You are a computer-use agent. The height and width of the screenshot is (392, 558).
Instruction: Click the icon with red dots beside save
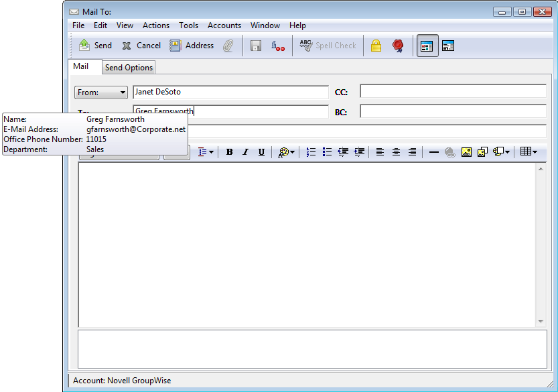point(277,46)
